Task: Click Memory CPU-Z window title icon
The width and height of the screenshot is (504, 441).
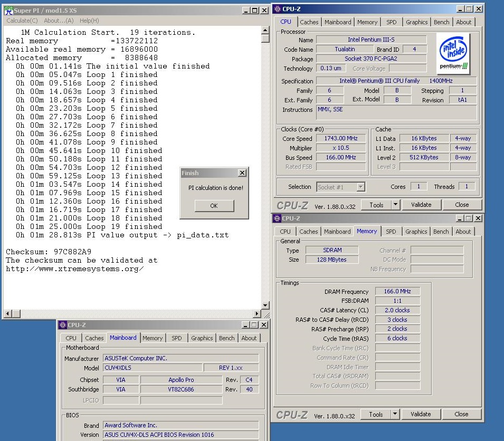Action: 277,218
